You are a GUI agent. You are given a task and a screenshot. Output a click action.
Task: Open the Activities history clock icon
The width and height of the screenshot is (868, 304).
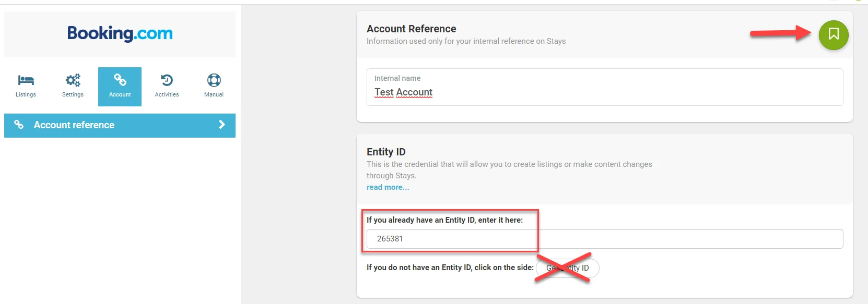coord(167,80)
